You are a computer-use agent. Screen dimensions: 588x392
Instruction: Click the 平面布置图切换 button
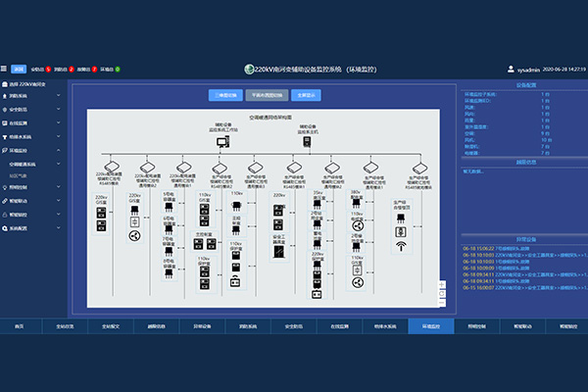click(266, 96)
